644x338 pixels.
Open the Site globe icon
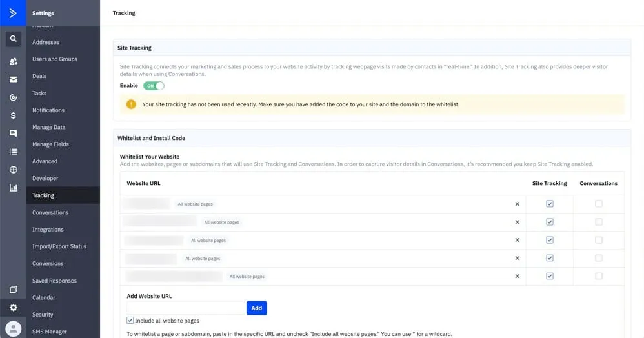coord(13,170)
